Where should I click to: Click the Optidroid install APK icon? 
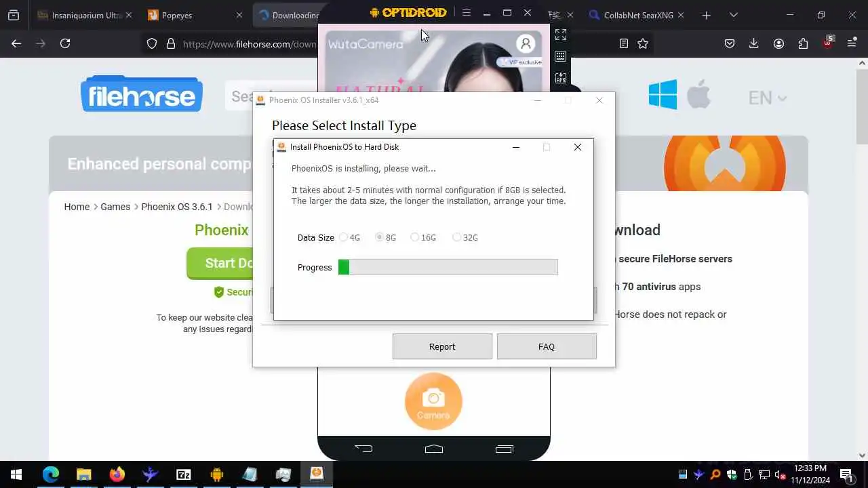point(561,79)
